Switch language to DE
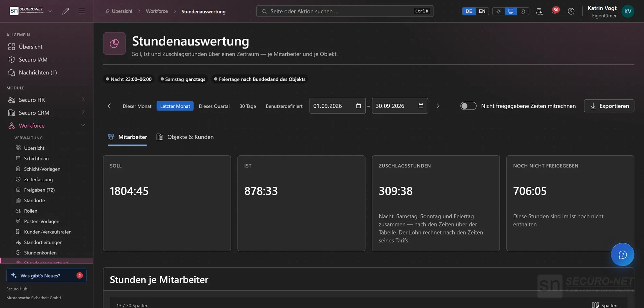This screenshot has width=644, height=308. click(x=469, y=11)
